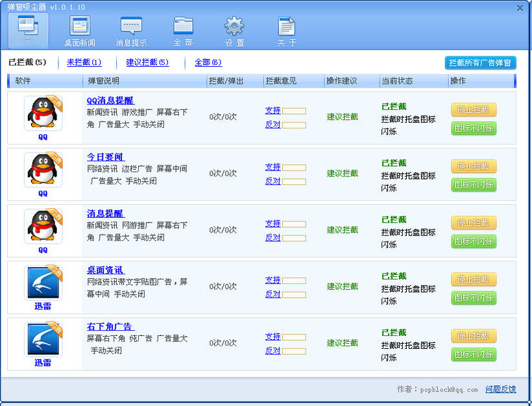
Task: Click 图标不闪烁 for 右下角广告
Action: [x=474, y=355]
